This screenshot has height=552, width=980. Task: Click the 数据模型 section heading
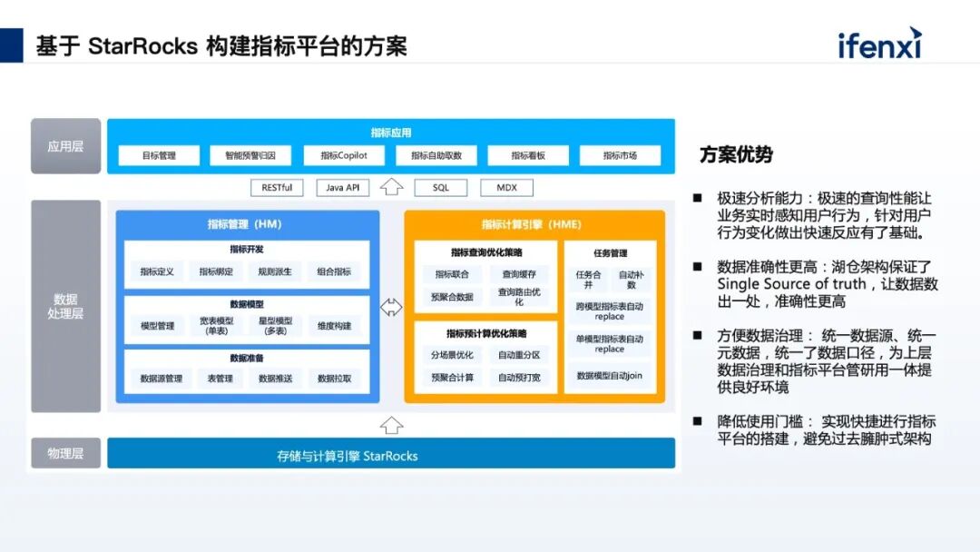tap(247, 304)
